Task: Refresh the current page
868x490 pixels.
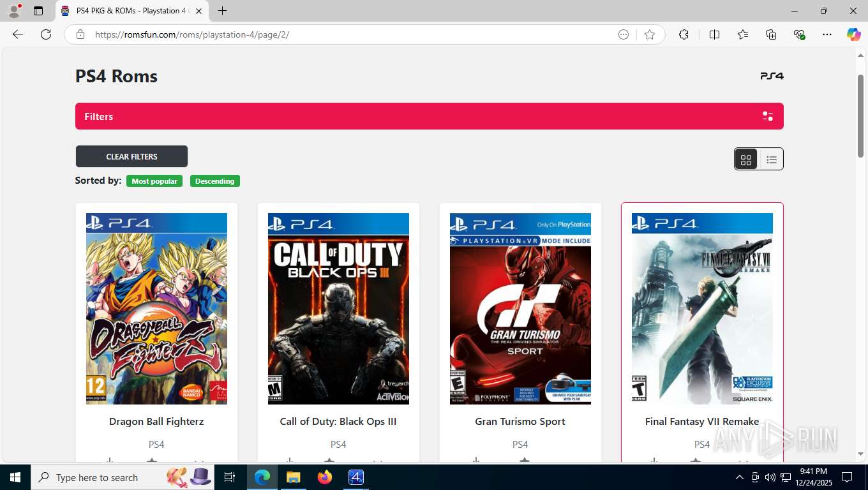Action: tap(46, 34)
